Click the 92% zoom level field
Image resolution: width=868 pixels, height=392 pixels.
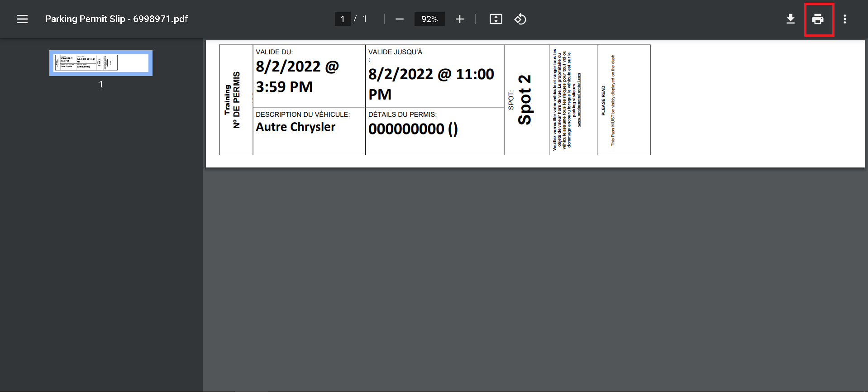click(429, 19)
